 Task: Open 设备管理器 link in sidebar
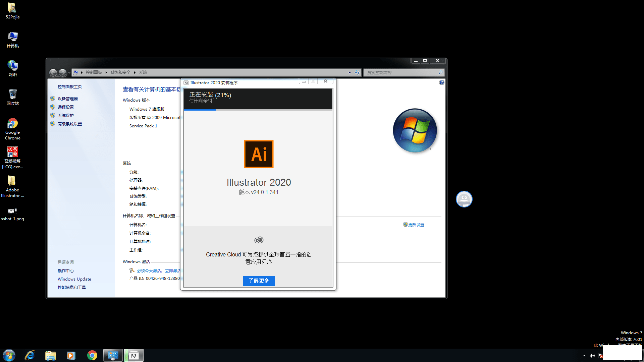tap(67, 99)
